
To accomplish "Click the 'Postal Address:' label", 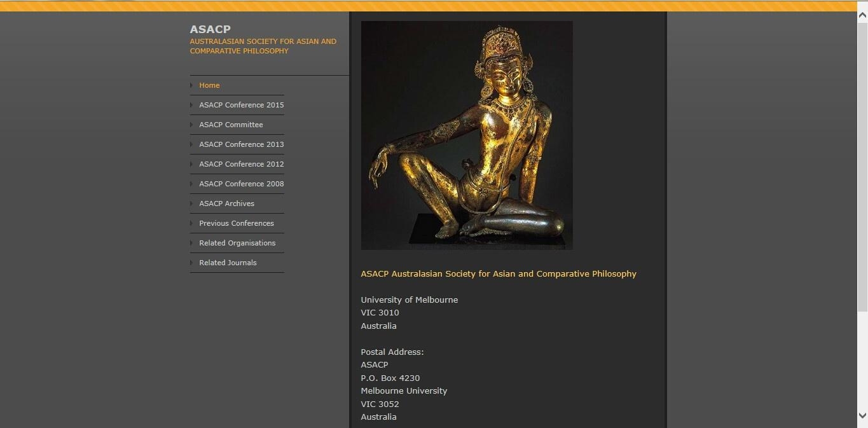I will [392, 352].
